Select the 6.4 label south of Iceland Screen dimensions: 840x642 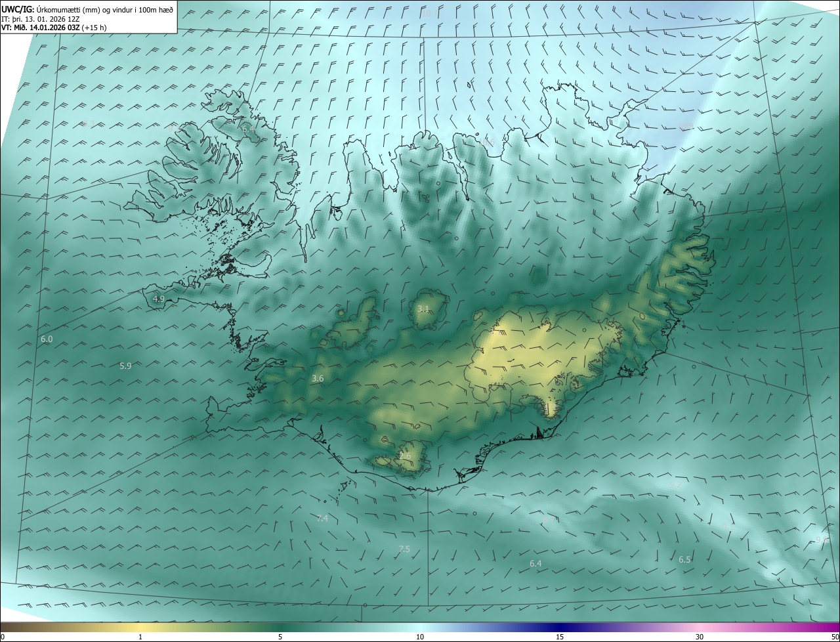(x=535, y=564)
